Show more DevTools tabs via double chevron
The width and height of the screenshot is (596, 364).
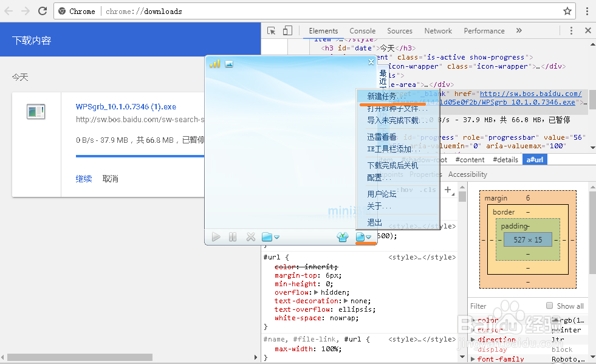[519, 30]
